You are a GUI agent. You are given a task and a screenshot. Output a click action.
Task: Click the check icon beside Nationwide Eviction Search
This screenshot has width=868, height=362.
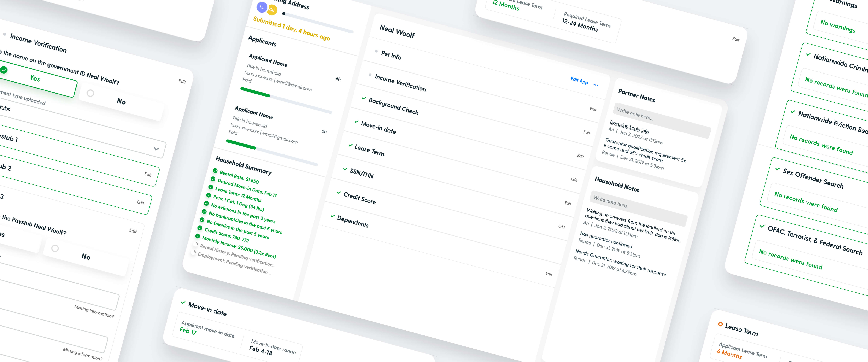click(793, 112)
